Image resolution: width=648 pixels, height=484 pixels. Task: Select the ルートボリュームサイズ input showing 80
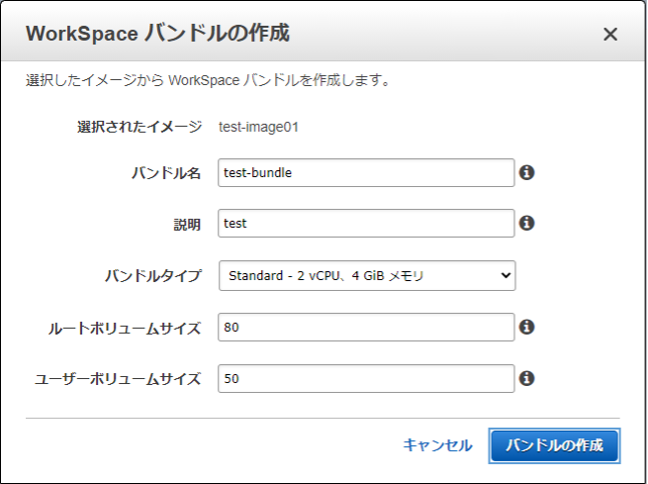pyautogui.click(x=366, y=327)
